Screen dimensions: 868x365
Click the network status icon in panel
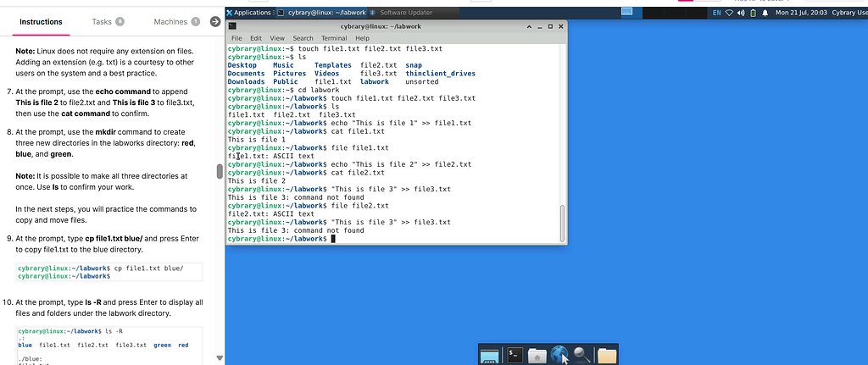coord(730,13)
